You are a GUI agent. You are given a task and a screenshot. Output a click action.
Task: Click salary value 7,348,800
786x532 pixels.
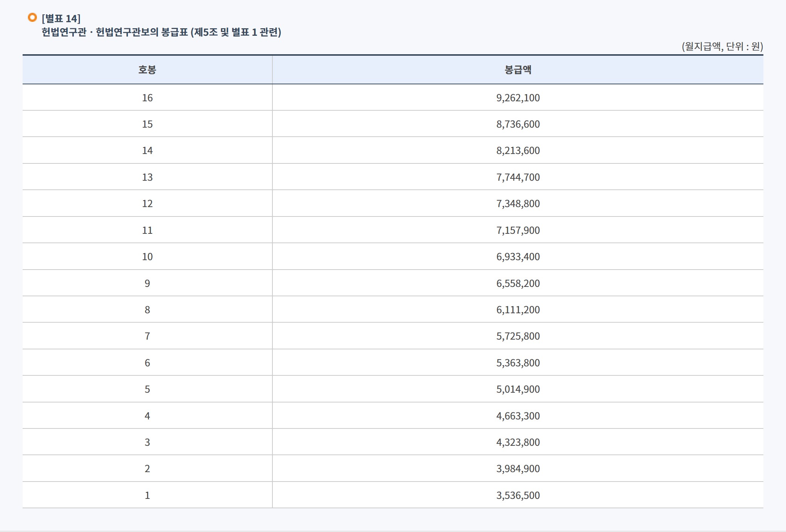click(518, 204)
